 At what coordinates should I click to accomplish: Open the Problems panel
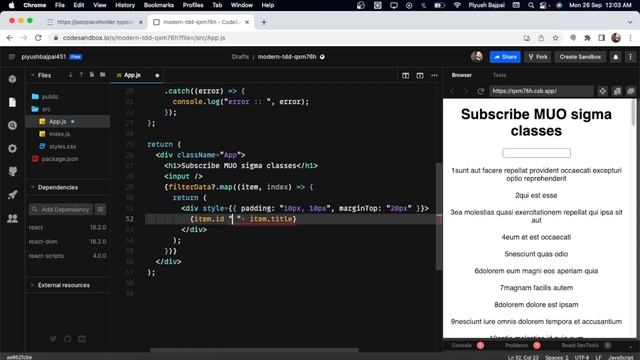517,345
